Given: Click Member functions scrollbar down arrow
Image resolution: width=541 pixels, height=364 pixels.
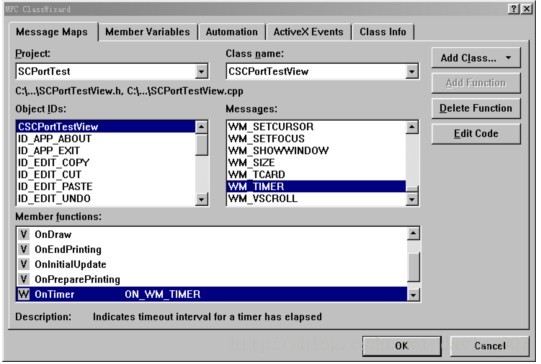Looking at the screenshot, I should point(413,295).
